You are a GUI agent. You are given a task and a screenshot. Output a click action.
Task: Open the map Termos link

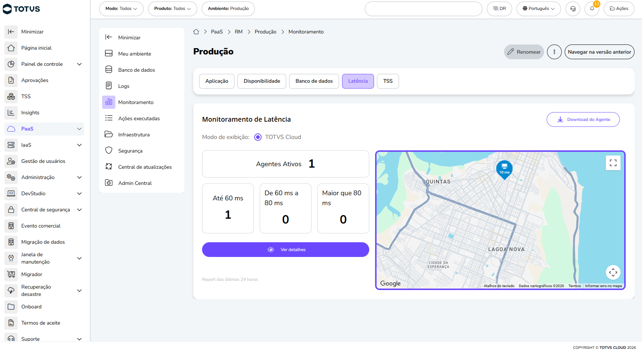tap(575, 286)
